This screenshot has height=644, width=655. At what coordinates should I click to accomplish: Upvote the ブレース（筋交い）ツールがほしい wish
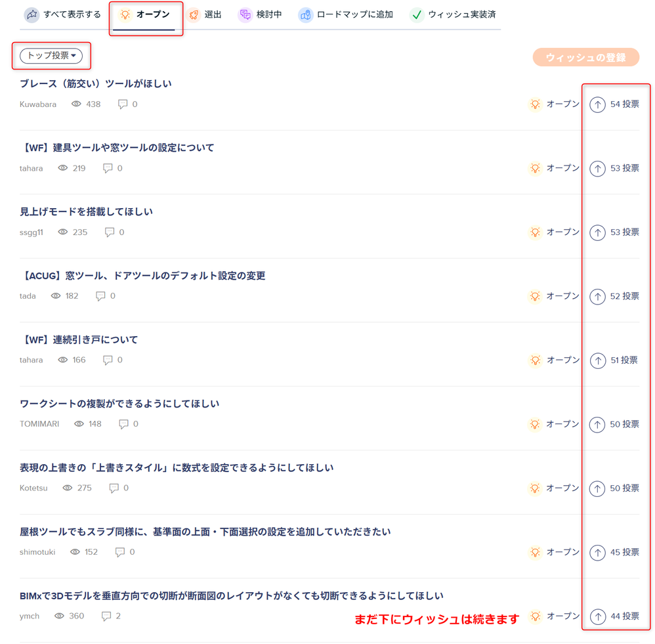click(597, 104)
